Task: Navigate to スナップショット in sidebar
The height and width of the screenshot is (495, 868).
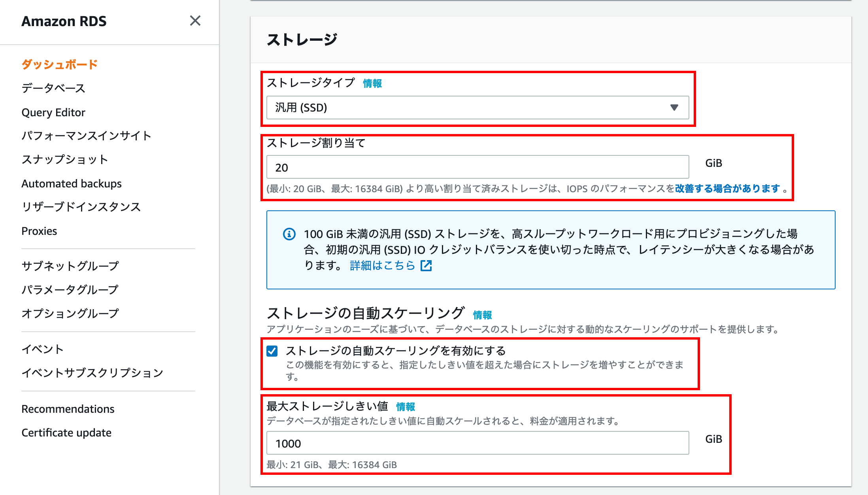Action: point(65,160)
